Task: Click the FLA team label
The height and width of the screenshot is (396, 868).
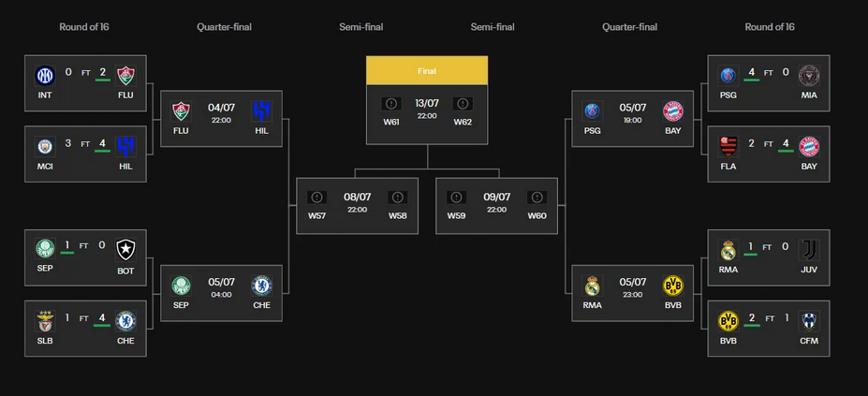Action: click(728, 166)
